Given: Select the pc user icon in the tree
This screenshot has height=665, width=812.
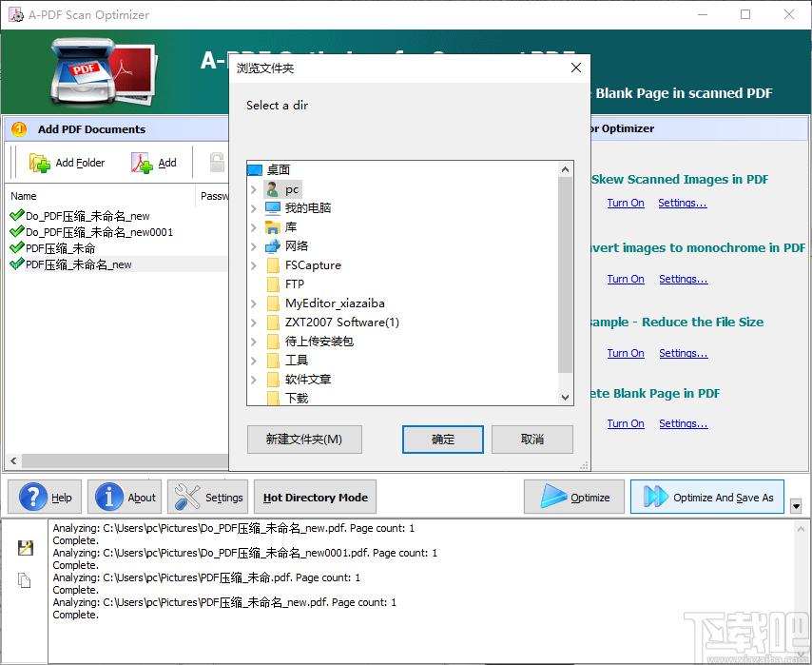Looking at the screenshot, I should point(272,189).
